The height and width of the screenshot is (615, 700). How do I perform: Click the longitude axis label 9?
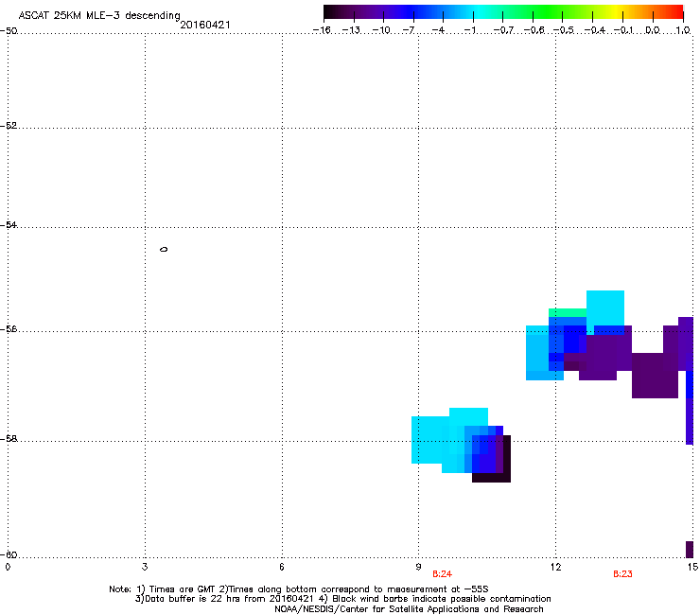[418, 567]
